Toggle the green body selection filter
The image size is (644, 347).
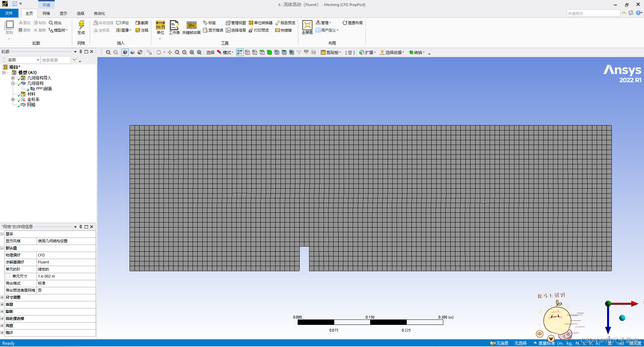[269, 52]
